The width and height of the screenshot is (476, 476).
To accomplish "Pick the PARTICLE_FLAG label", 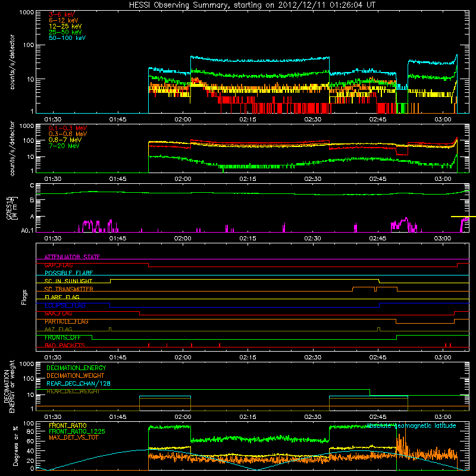I will (x=67, y=321).
